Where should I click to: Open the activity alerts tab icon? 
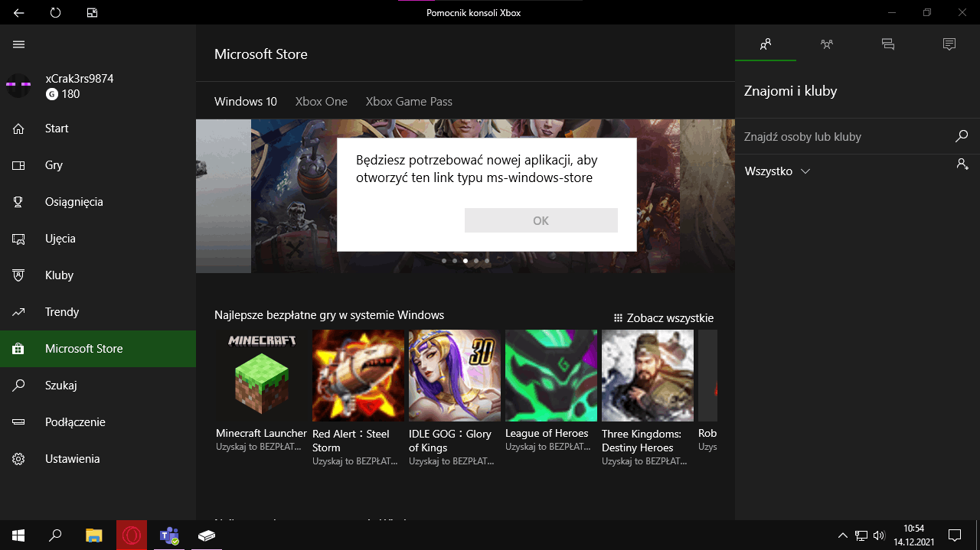(949, 44)
